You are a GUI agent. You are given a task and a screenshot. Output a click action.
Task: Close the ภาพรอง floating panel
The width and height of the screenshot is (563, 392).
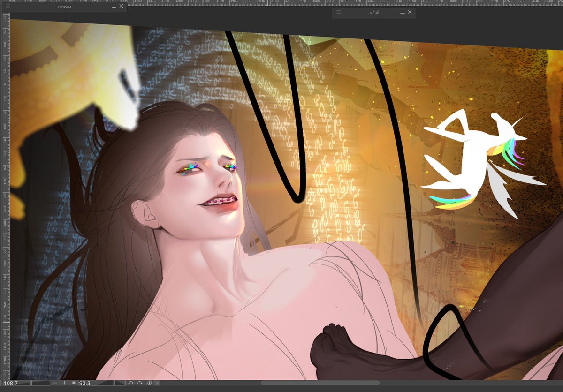click(122, 7)
